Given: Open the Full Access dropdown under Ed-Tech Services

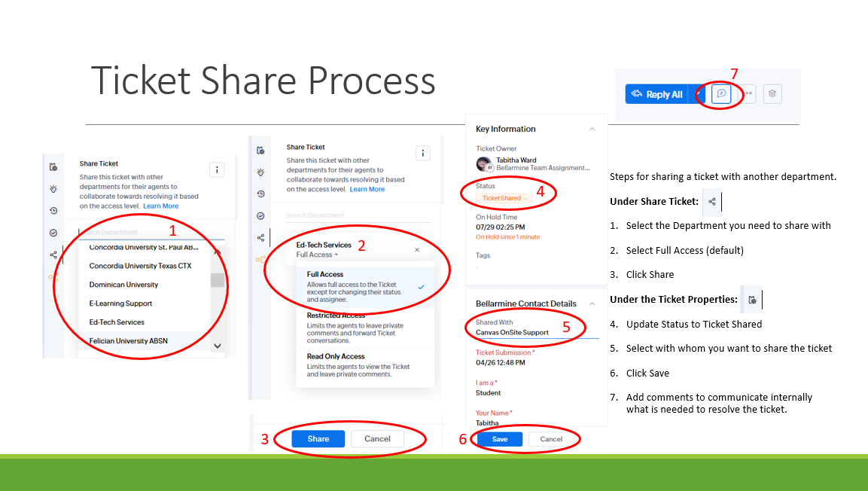Looking at the screenshot, I should (x=317, y=255).
